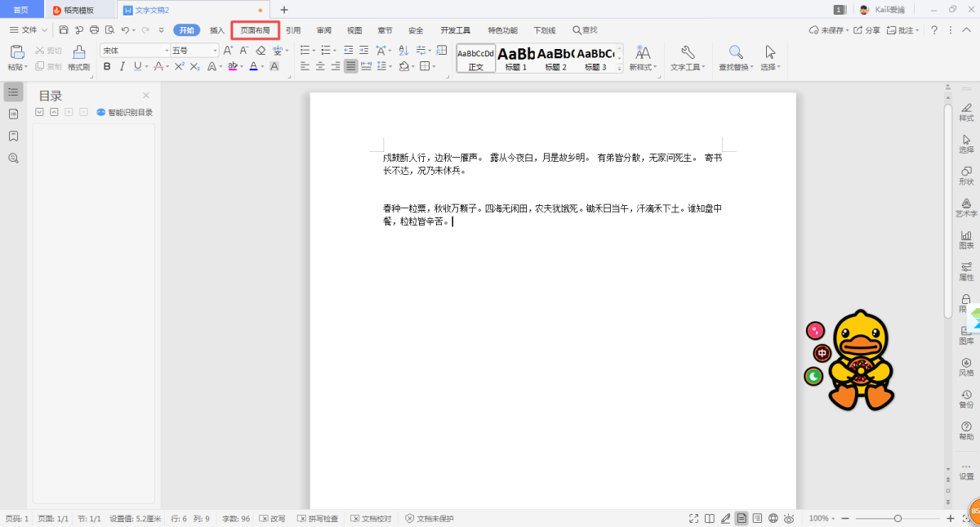Click the superscript X² icon
This screenshot has width=980, height=527.
(179, 66)
